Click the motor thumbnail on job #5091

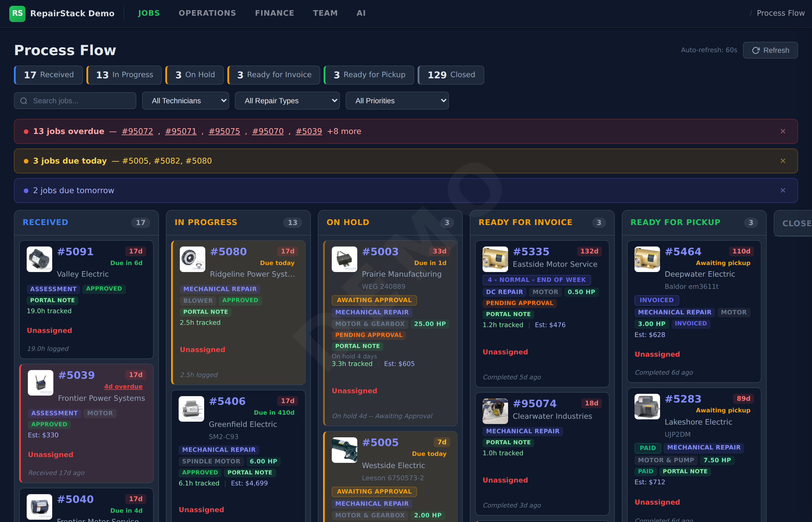point(39,259)
